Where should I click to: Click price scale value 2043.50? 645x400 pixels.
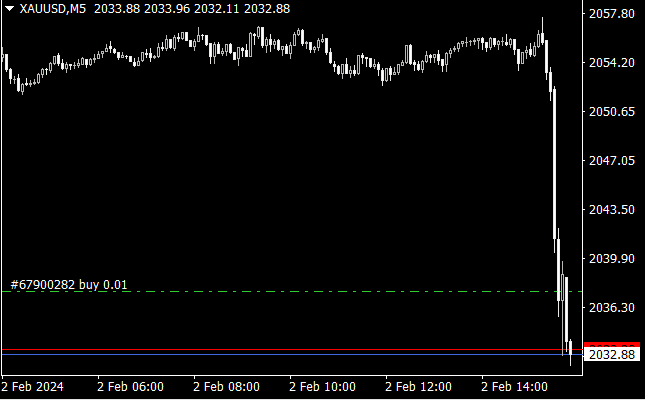(612, 209)
